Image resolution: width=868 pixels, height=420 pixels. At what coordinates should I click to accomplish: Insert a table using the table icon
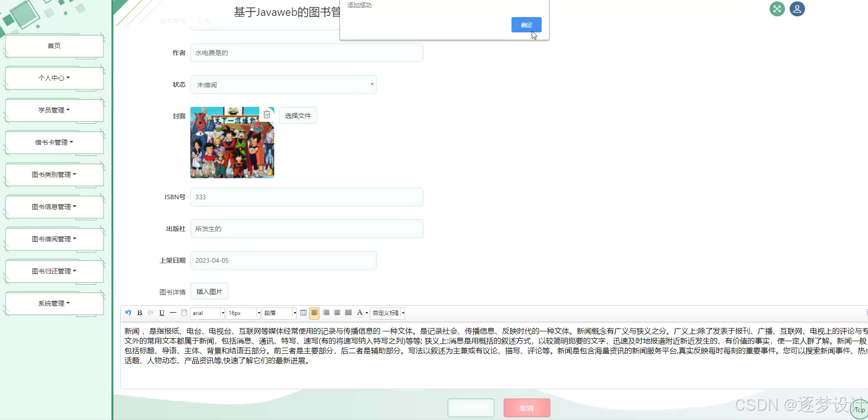pos(304,313)
